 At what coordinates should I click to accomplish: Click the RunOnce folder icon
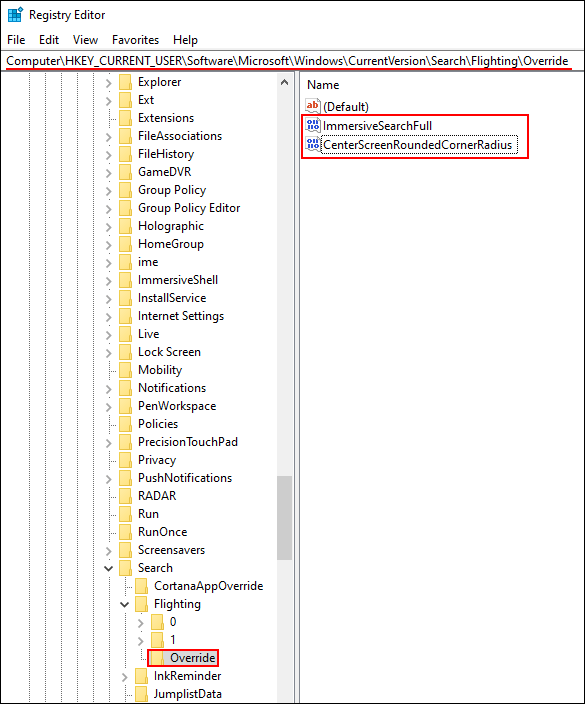125,532
